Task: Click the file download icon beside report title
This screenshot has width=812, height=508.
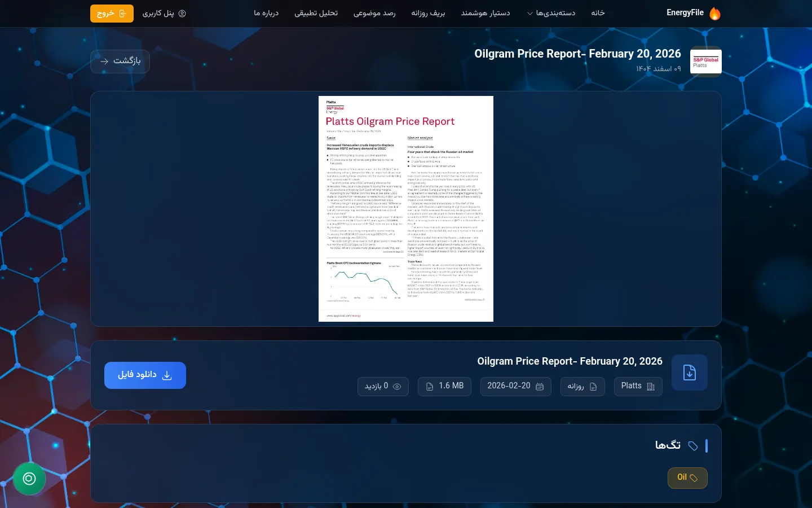Action: click(x=690, y=373)
